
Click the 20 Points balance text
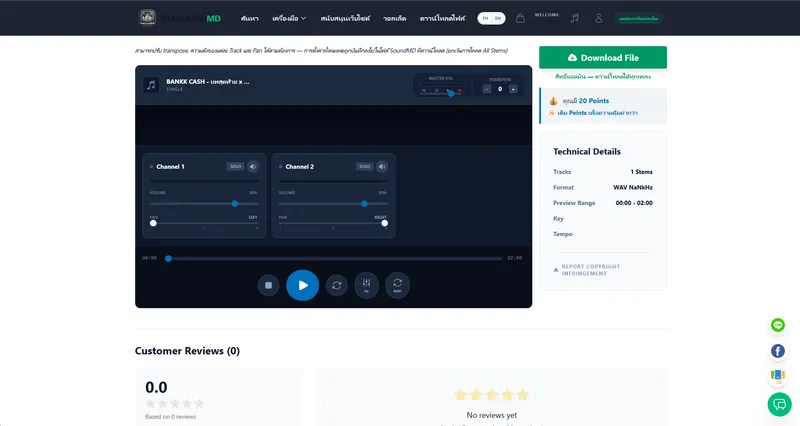coord(593,101)
